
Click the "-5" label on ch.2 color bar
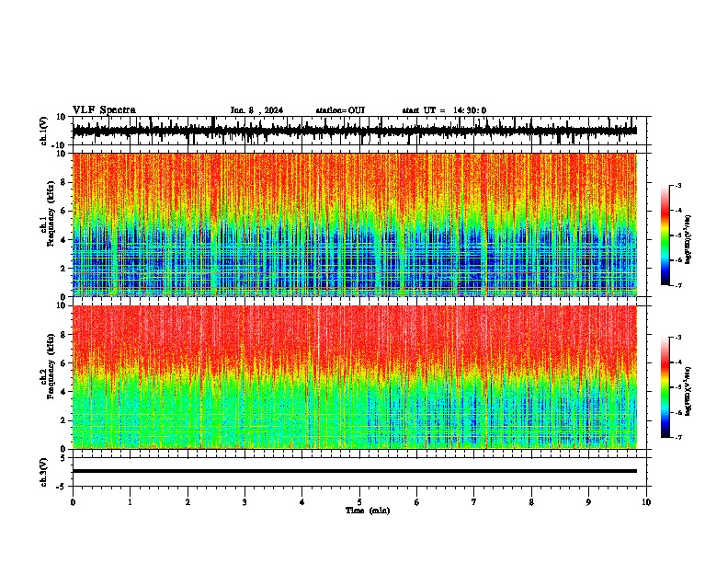pyautogui.click(x=678, y=387)
